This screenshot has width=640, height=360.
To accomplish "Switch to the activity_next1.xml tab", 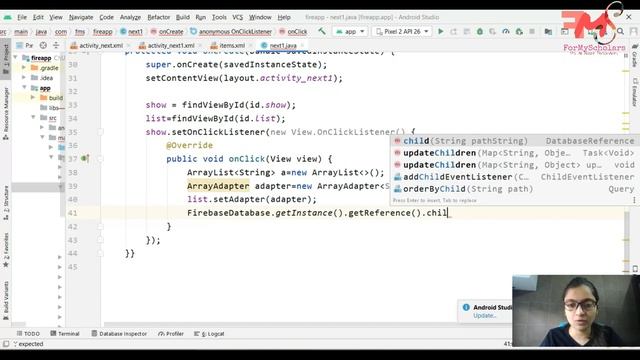I will point(170,45).
